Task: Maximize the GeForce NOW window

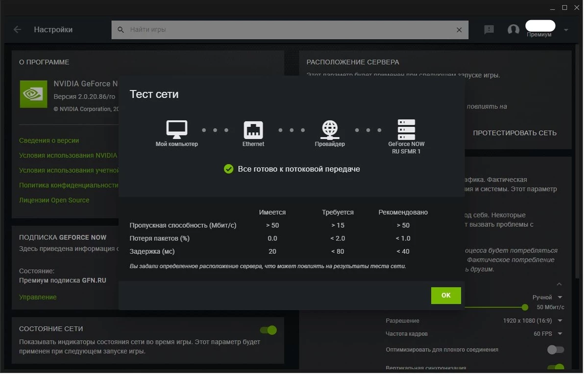Action: [564, 7]
